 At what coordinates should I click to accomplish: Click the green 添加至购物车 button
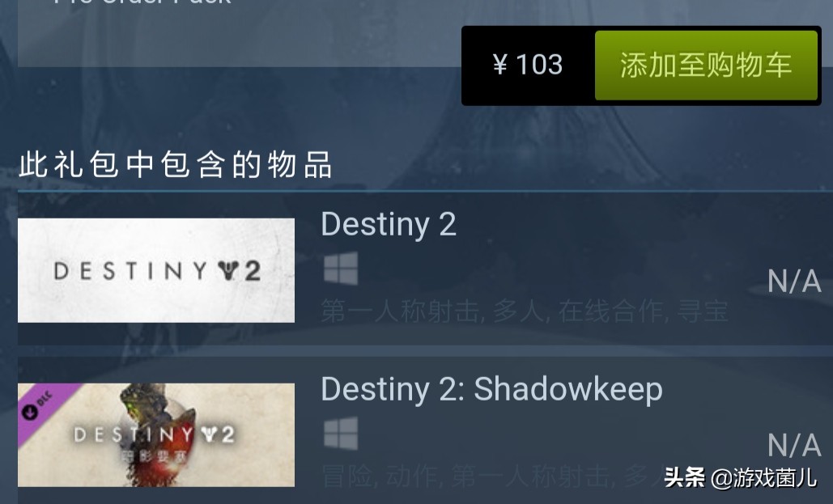pos(706,66)
